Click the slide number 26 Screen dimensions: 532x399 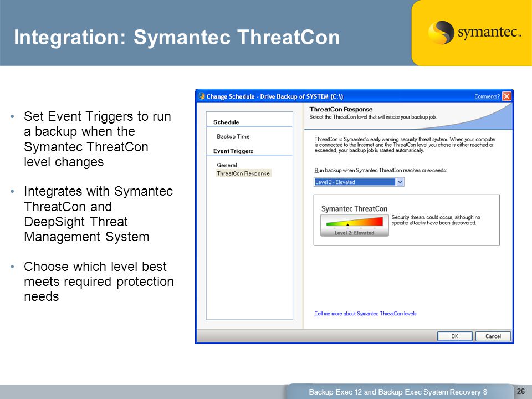tap(521, 391)
